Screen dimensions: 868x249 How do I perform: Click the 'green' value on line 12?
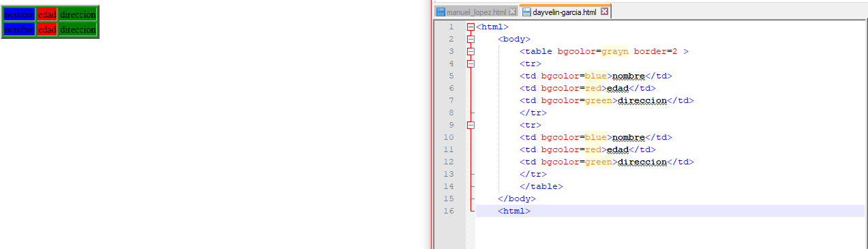coord(599,162)
